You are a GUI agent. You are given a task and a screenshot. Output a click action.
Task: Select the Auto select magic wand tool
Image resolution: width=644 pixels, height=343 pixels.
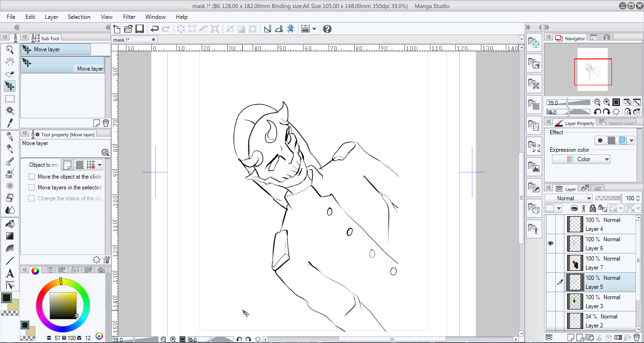click(x=9, y=111)
